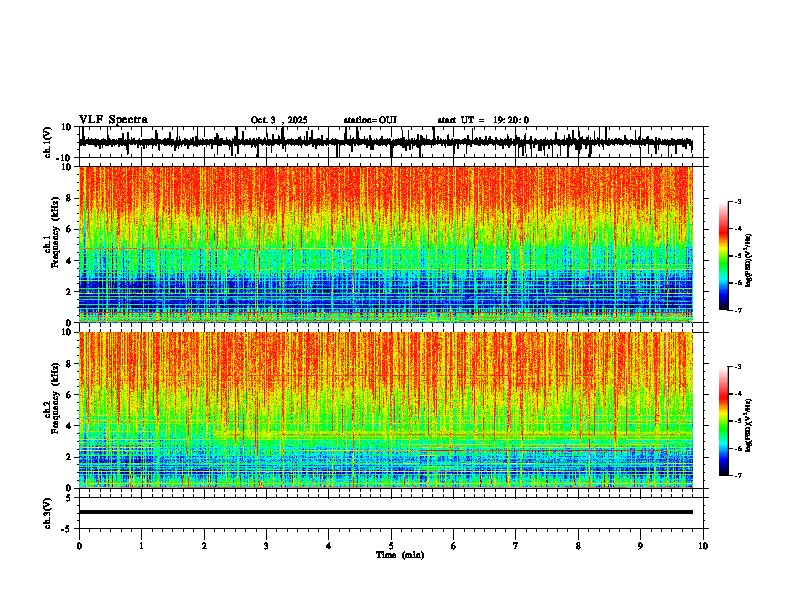This screenshot has width=792, height=612.
Task: Click the time axis tick label "10"
Action: click(x=703, y=546)
